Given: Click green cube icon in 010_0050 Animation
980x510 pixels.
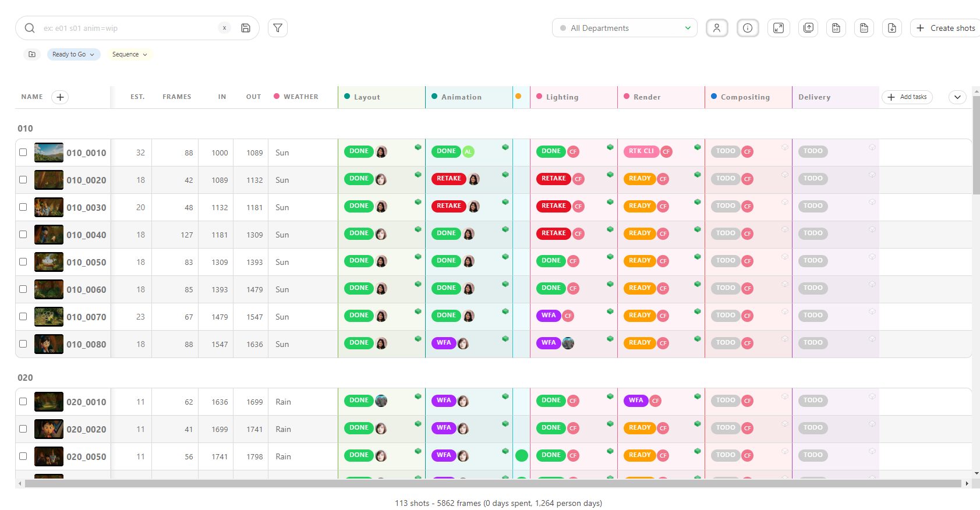Looking at the screenshot, I should (505, 257).
